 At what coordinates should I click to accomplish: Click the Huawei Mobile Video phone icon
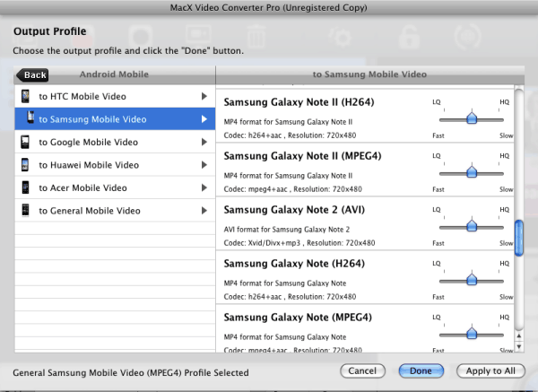tap(25, 165)
